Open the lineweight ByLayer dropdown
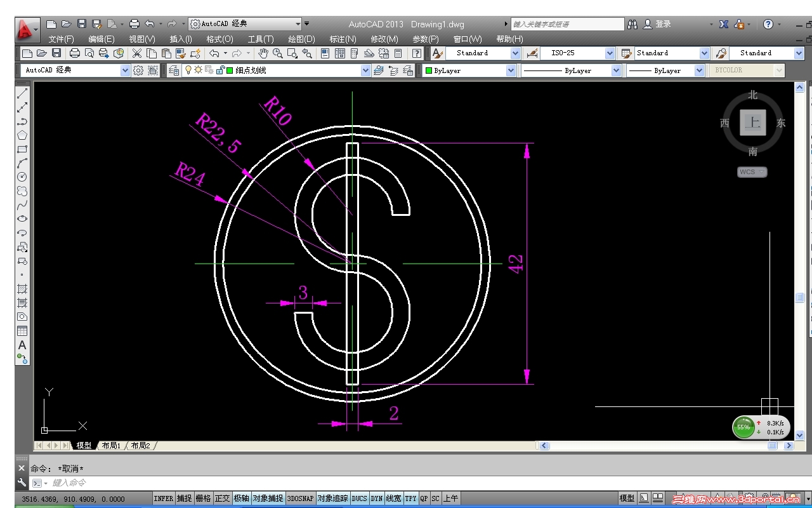Viewport: 812px width, 508px height. coord(699,70)
